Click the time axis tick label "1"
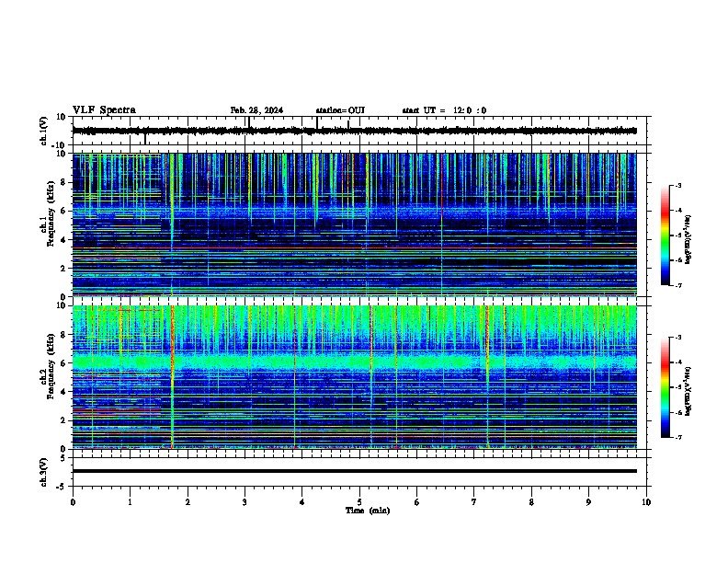Viewport: 728px width, 563px height. coord(130,502)
